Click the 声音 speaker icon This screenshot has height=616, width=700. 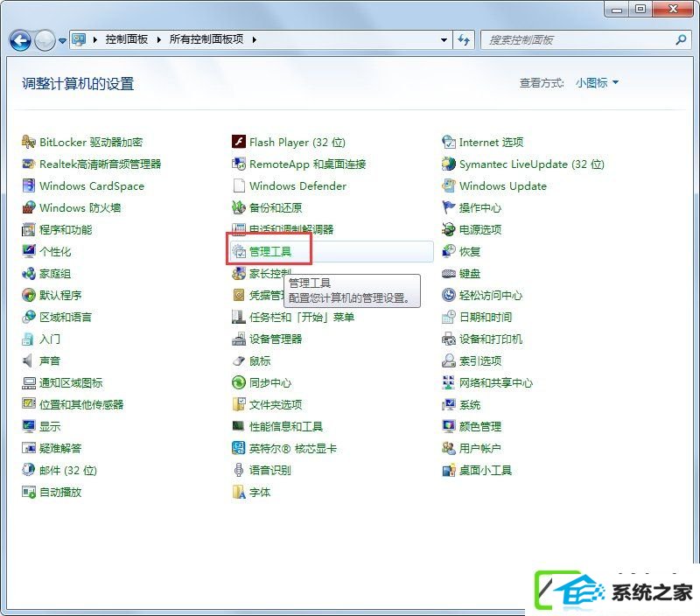tap(29, 360)
